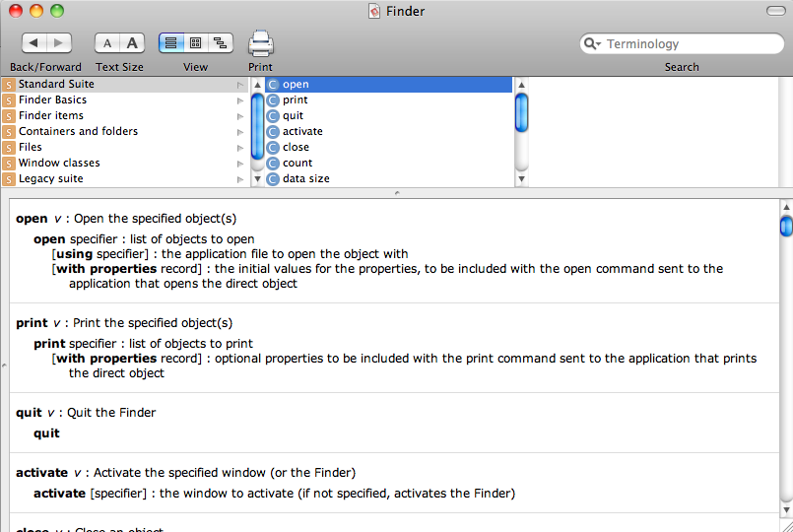
Task: Expand Window classes disclosure arrow
Action: (240, 164)
